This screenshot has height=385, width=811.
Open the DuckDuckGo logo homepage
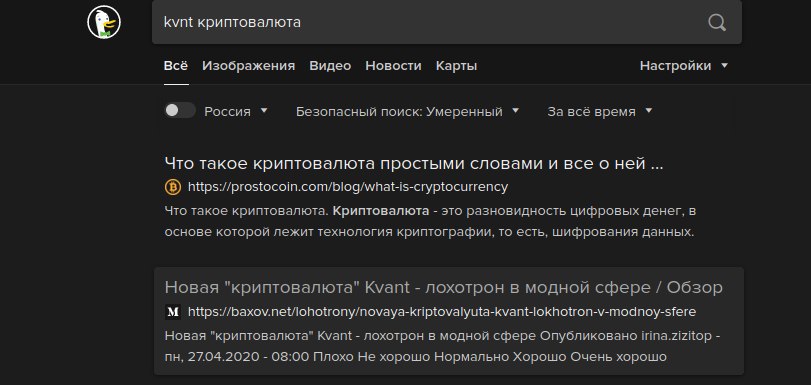tap(104, 22)
